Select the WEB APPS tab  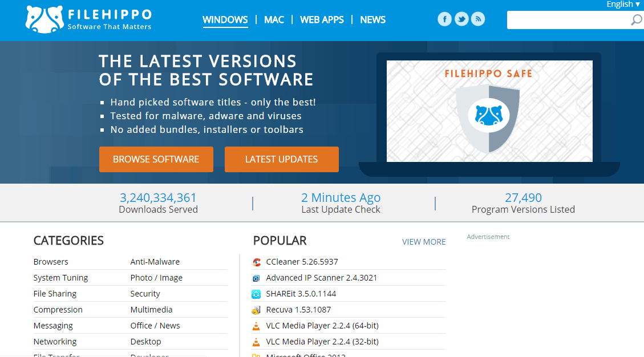click(322, 19)
